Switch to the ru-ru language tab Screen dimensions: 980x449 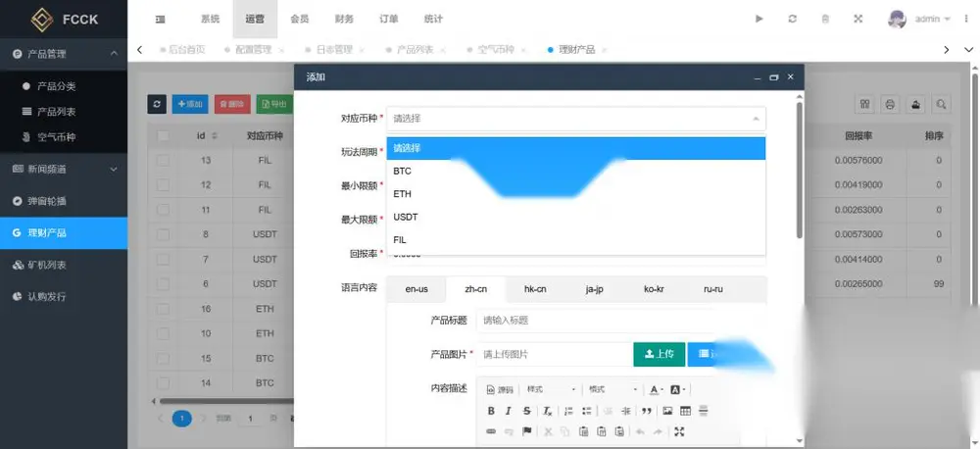tap(713, 289)
